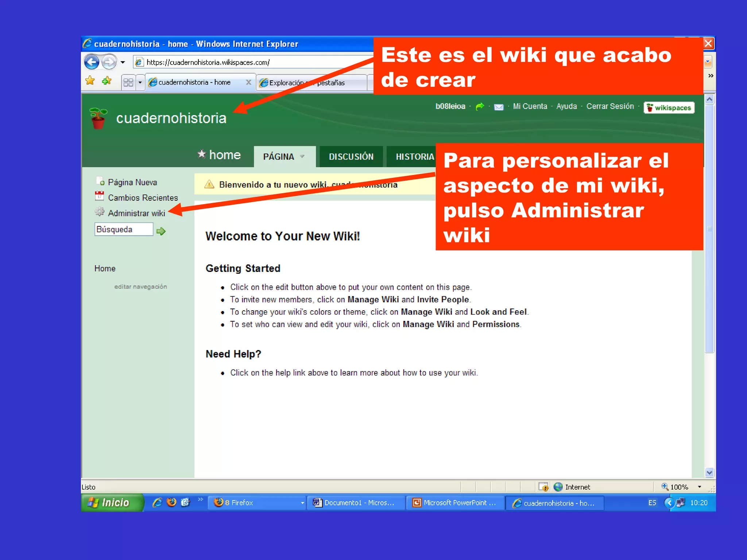This screenshot has height=560, width=747.
Task: Click the wikispaces logo button
Action: coord(669,108)
